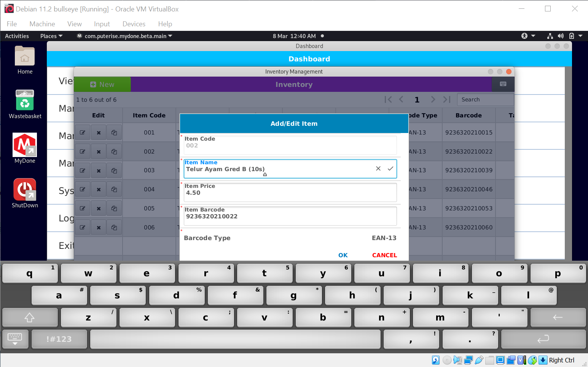Confirm Item Name with the checkmark icon
This screenshot has height=367, width=588.
[390, 168]
